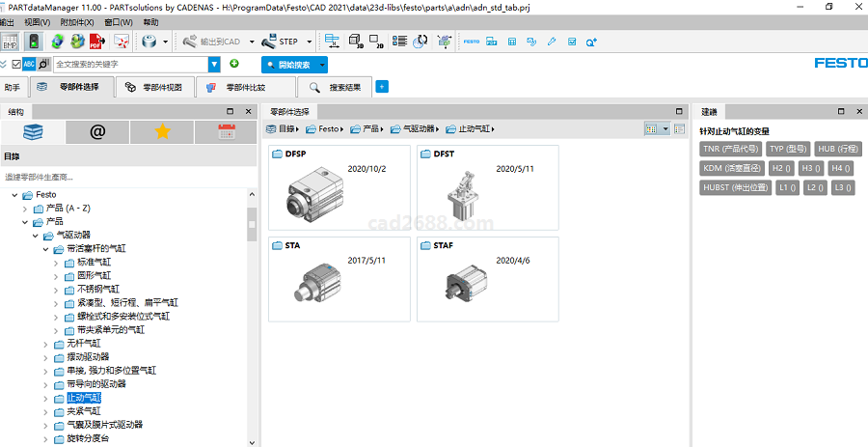The width and height of the screenshot is (868, 447).
Task: Click the 3D view toolbar icon
Action: coord(355,42)
